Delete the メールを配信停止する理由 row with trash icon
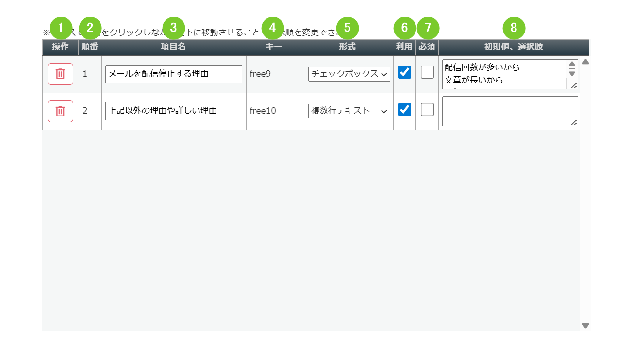631x364 pixels. pyautogui.click(x=60, y=74)
